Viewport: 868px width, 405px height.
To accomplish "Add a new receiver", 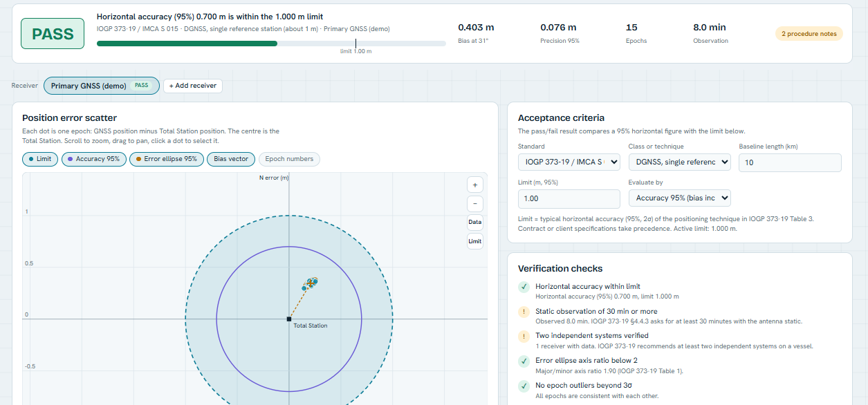I will [x=192, y=86].
